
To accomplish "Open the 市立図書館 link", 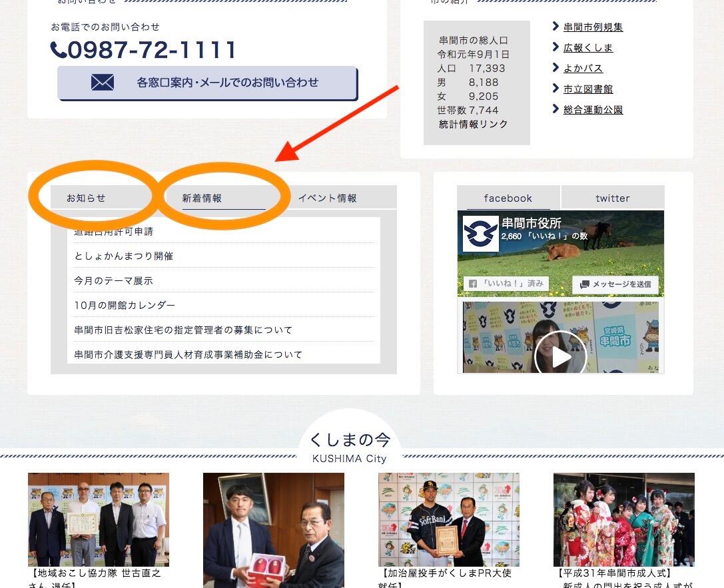I will point(588,89).
